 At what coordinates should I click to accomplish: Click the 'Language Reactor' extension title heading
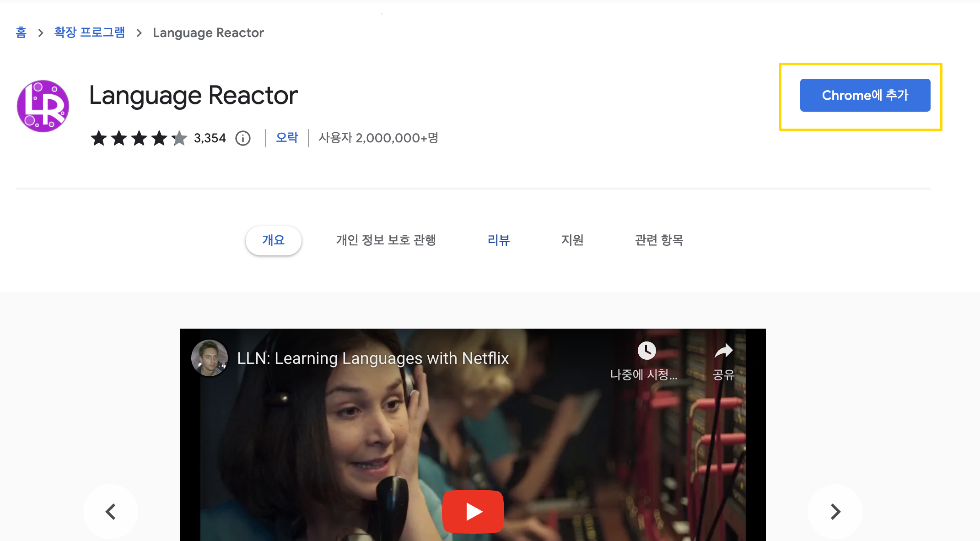click(194, 96)
